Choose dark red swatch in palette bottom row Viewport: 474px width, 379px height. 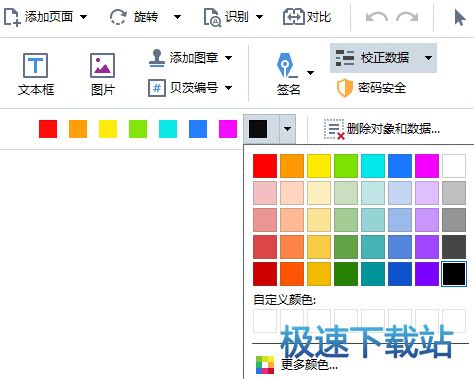[x=265, y=274]
